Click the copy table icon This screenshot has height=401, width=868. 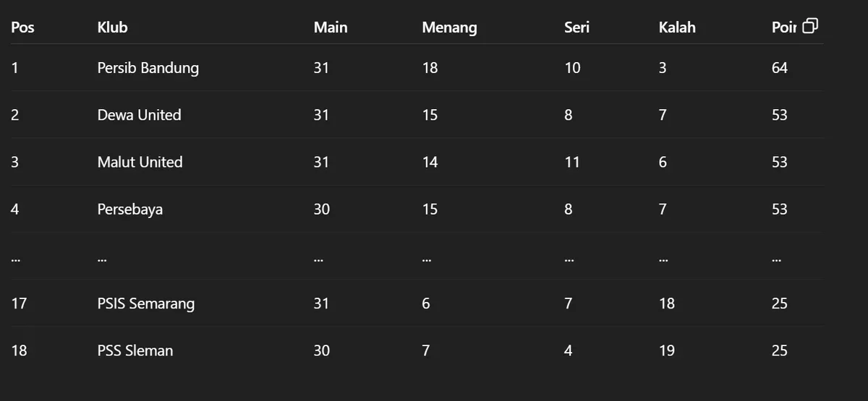click(x=810, y=27)
